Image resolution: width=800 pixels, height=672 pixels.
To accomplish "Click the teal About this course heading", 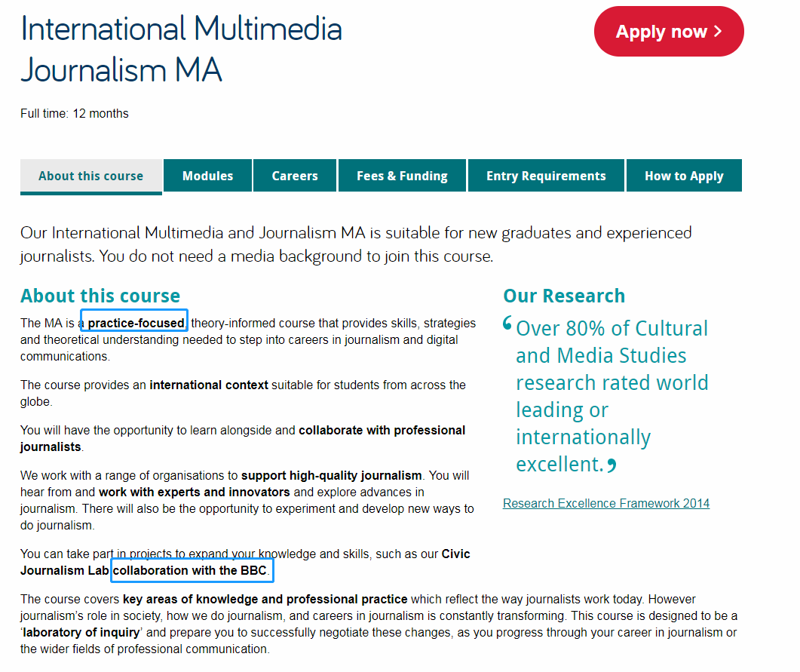I will tap(100, 296).
